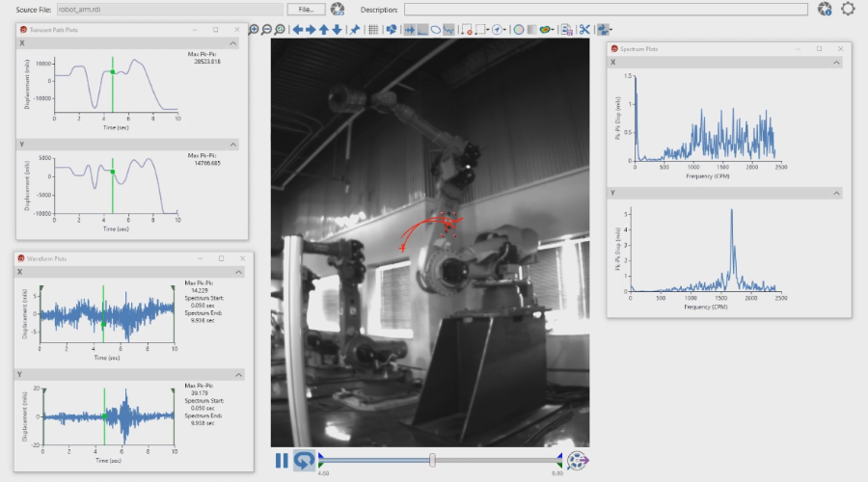Collapse the X section in Transient Path Plots
Screen dimensions: 868x482
click(234, 43)
